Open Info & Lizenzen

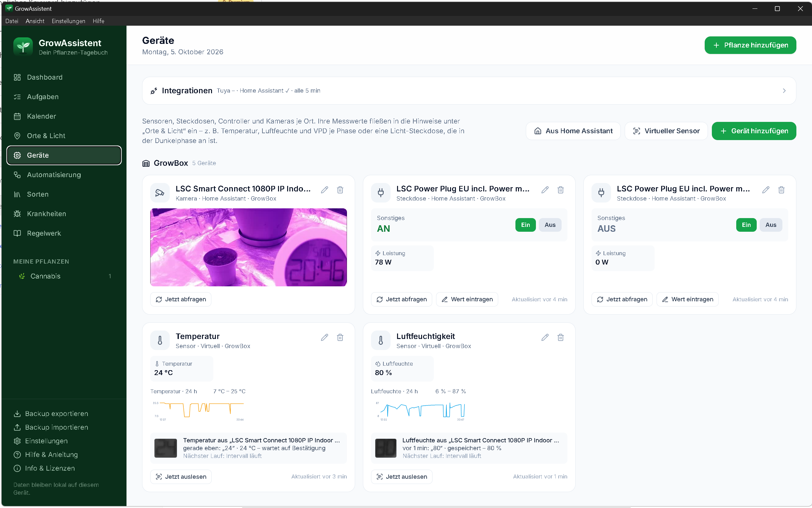[45, 468]
